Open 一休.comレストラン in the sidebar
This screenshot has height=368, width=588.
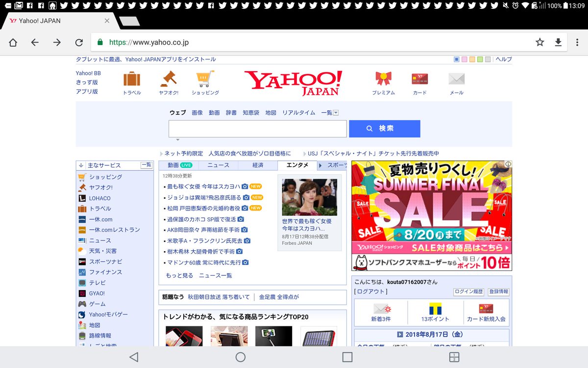[114, 230]
